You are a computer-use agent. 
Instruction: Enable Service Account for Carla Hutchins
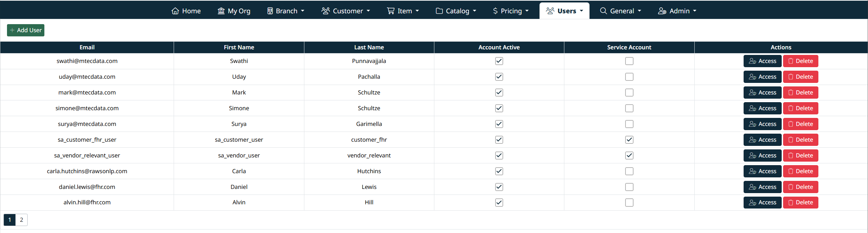tap(629, 171)
